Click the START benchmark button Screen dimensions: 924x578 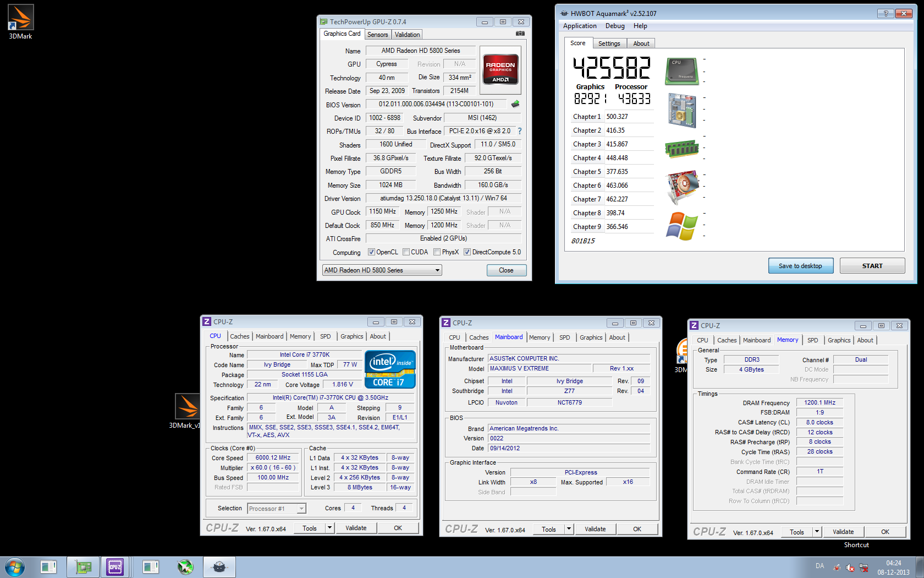[872, 266]
